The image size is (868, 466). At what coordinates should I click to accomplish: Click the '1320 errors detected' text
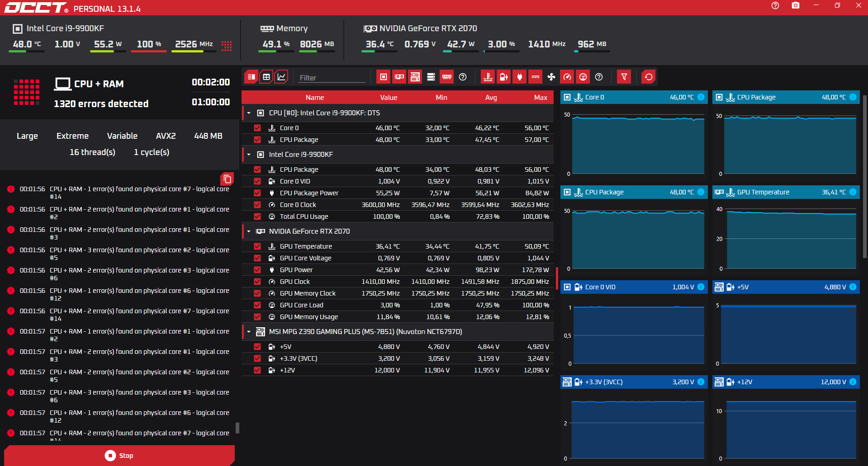coord(101,104)
